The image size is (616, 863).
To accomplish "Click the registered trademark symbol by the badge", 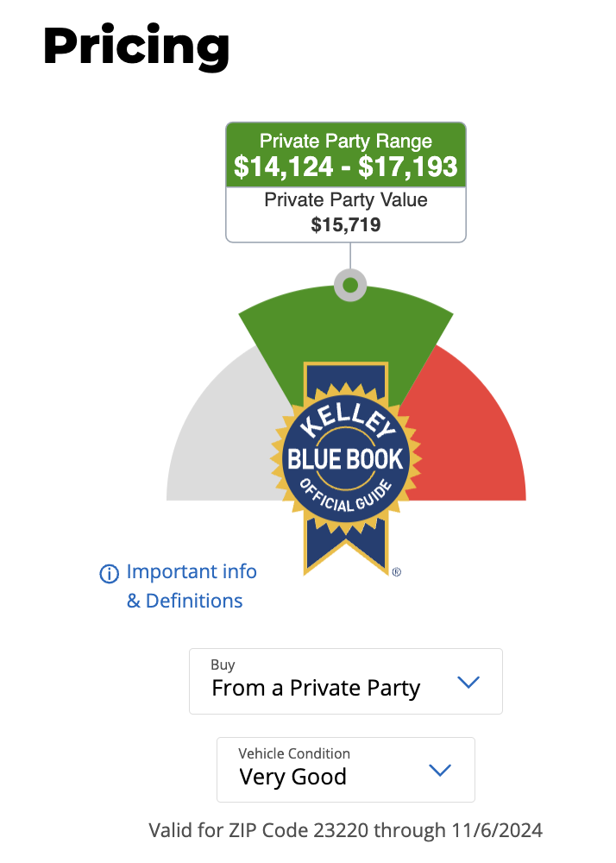I will pyautogui.click(x=397, y=572).
